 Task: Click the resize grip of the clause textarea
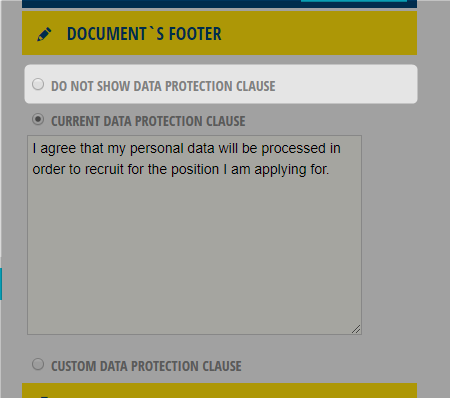click(x=356, y=329)
